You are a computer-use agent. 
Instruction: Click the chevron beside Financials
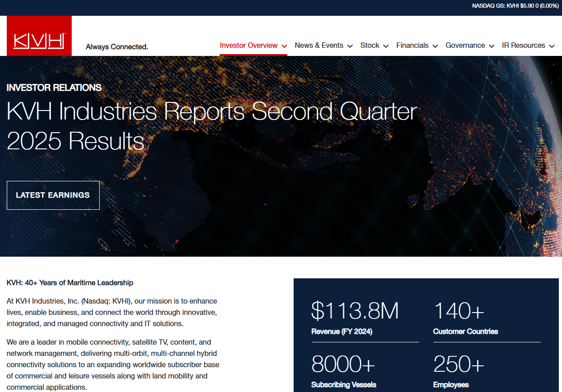pos(435,46)
